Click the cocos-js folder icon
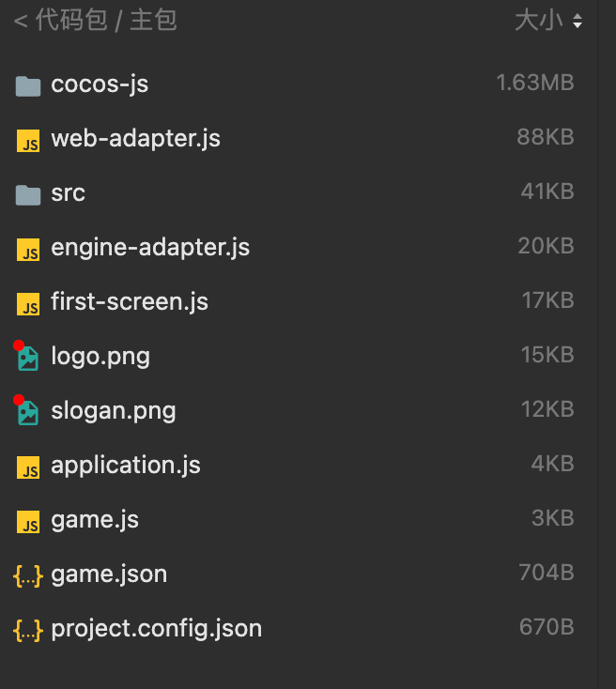This screenshot has height=689, width=616. coord(28,85)
